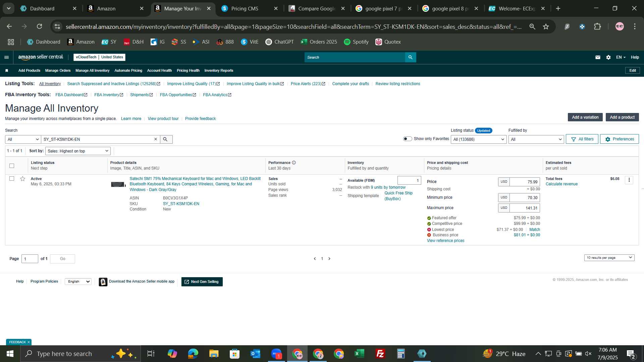The image size is (644, 362).
Task: Favorite the Satechi keyboard listing with the star
Action: pyautogui.click(x=22, y=179)
